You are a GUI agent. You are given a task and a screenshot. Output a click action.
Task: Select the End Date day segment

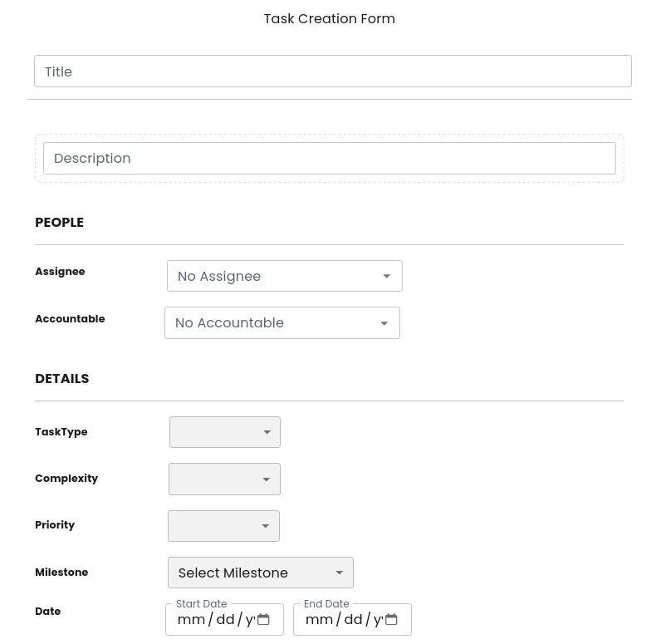(353, 620)
